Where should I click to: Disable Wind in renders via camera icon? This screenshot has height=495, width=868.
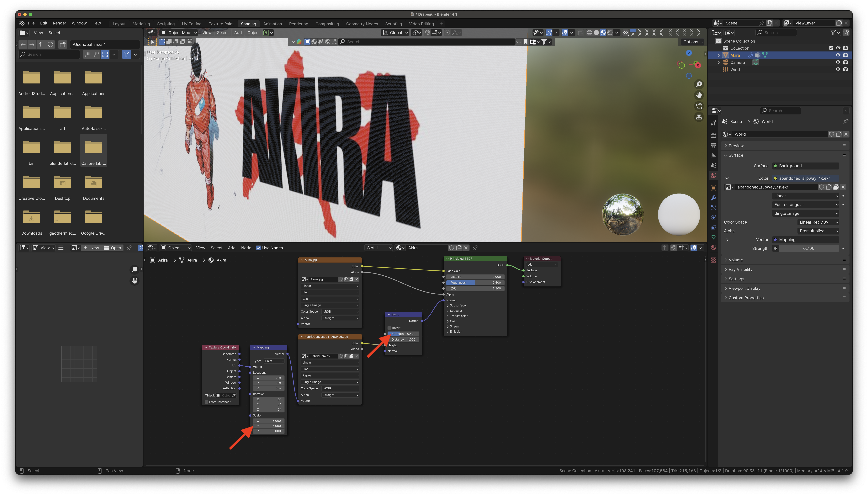click(845, 69)
